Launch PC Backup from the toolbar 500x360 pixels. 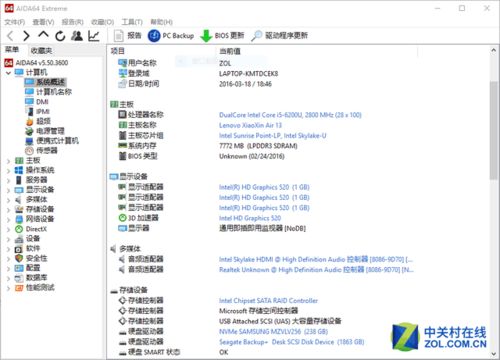[x=171, y=36]
